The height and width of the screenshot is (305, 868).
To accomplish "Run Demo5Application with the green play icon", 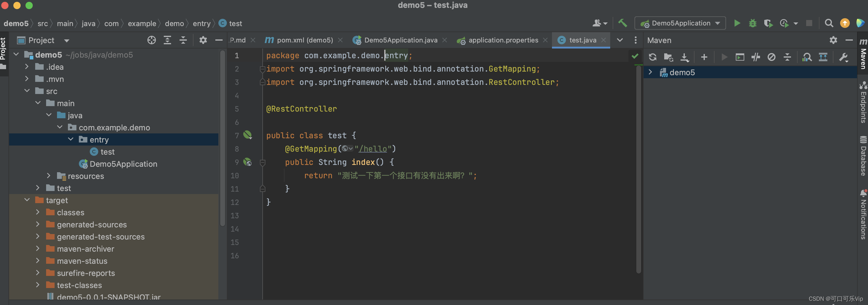I will [737, 23].
